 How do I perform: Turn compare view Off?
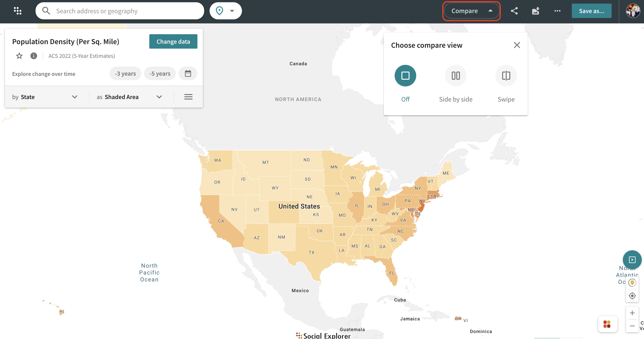click(x=405, y=75)
